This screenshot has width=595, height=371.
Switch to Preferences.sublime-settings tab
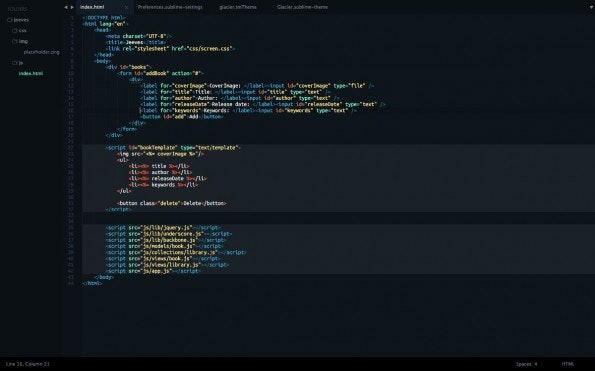tap(170, 7)
